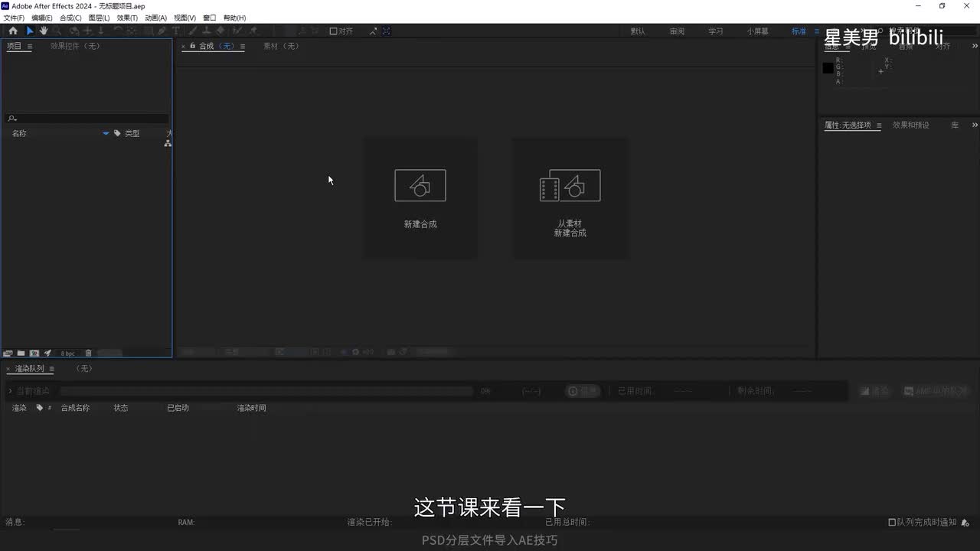
Task: Close the 合成 viewer panel tab
Action: pyautogui.click(x=184, y=47)
